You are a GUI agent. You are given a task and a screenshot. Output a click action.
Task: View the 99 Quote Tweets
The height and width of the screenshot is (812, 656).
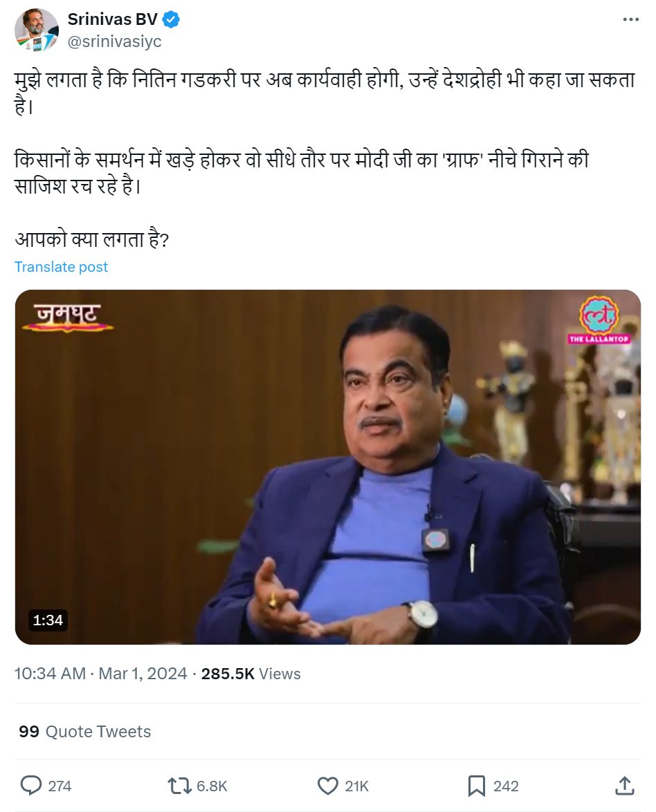(85, 731)
